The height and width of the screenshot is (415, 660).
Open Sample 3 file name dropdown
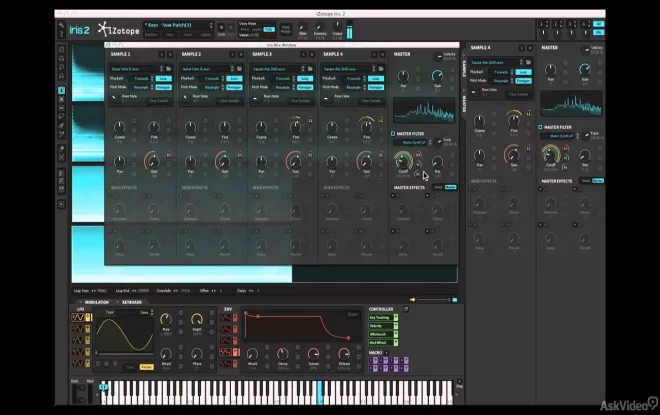[x=278, y=69]
